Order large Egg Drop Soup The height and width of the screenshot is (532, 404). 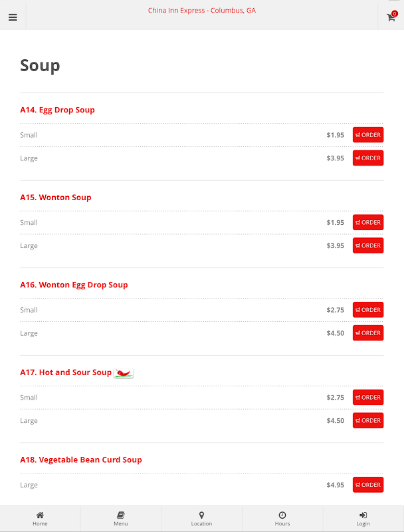tap(368, 158)
